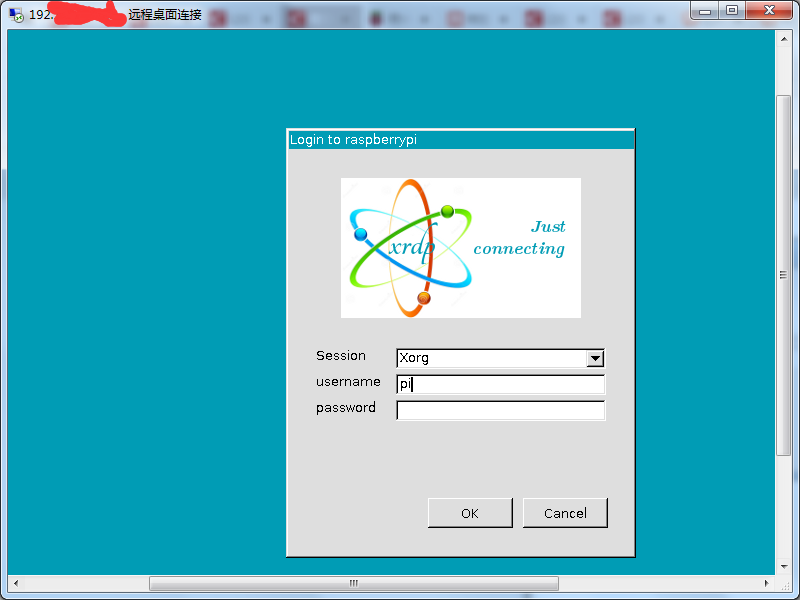800x600 pixels.
Task: Click the Cancel button
Action: point(565,513)
